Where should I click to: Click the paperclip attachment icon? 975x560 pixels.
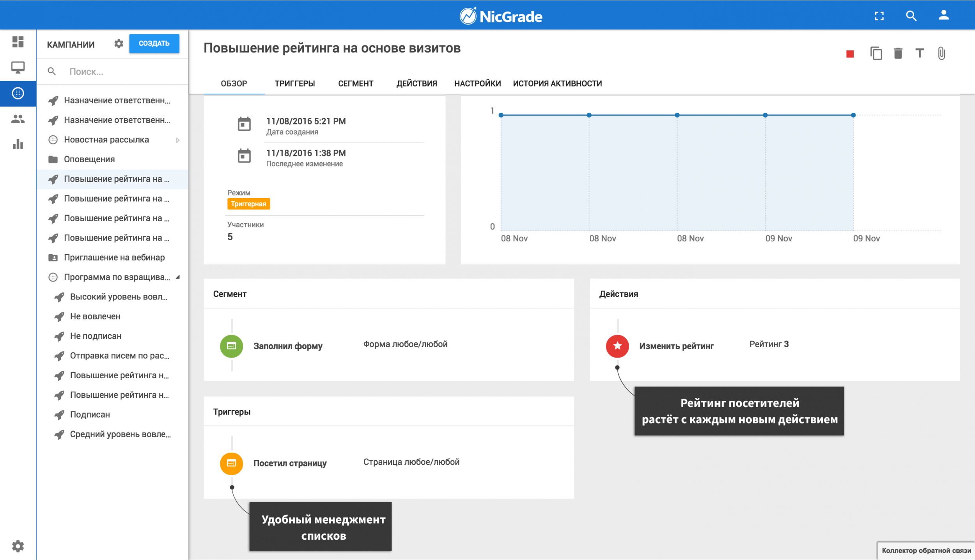tap(941, 53)
